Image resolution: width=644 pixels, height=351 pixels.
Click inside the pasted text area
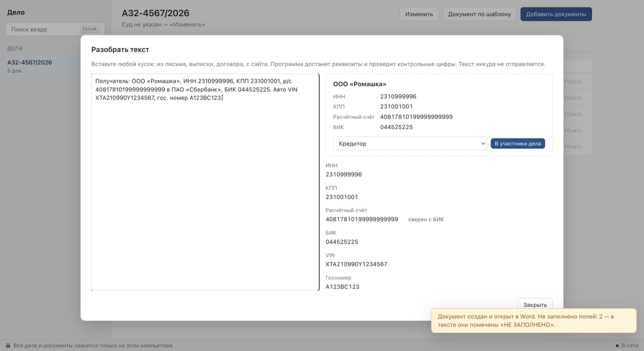(205, 182)
